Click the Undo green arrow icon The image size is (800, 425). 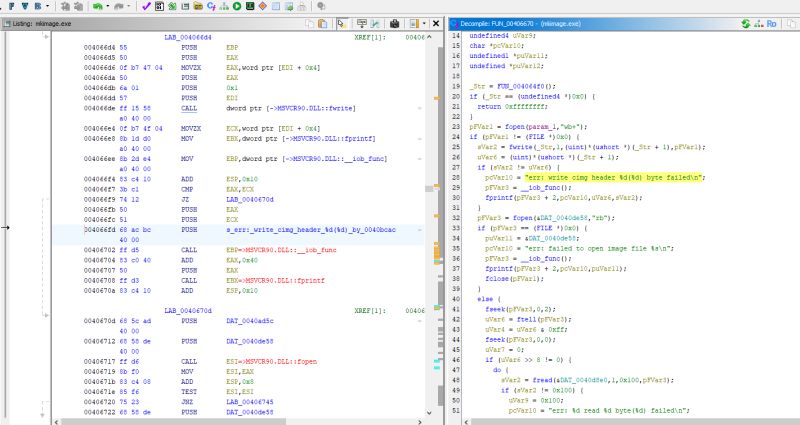pos(97,7)
